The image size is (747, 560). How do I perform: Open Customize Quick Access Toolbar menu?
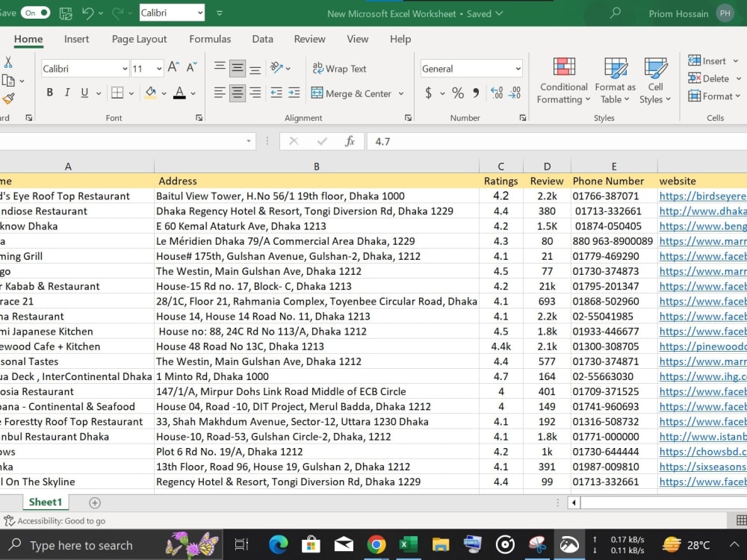(x=220, y=13)
